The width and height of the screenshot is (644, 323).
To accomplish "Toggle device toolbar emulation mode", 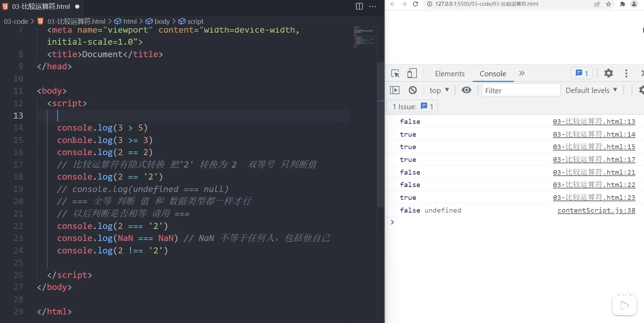I will (412, 73).
